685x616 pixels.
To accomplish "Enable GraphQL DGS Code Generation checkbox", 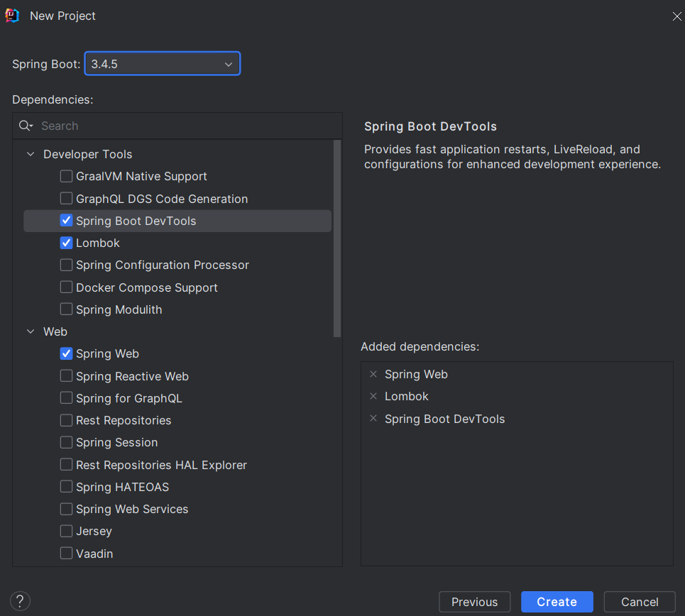I will point(66,198).
